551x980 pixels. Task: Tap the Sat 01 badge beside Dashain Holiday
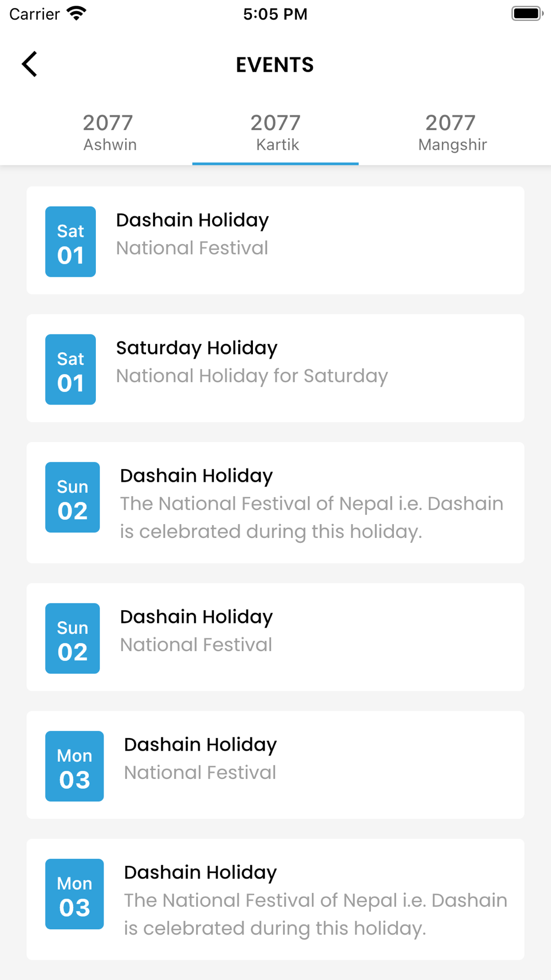coord(71,242)
